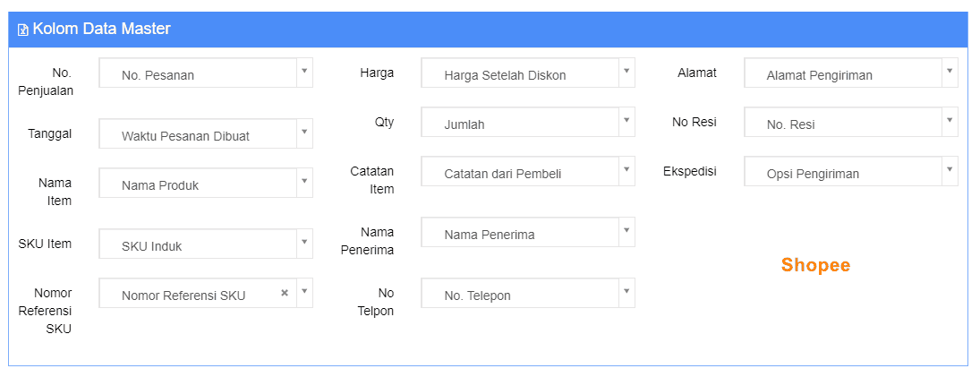The width and height of the screenshot is (980, 377).
Task: Open the Alamat Pengiriman dropdown arrow
Action: tap(950, 71)
